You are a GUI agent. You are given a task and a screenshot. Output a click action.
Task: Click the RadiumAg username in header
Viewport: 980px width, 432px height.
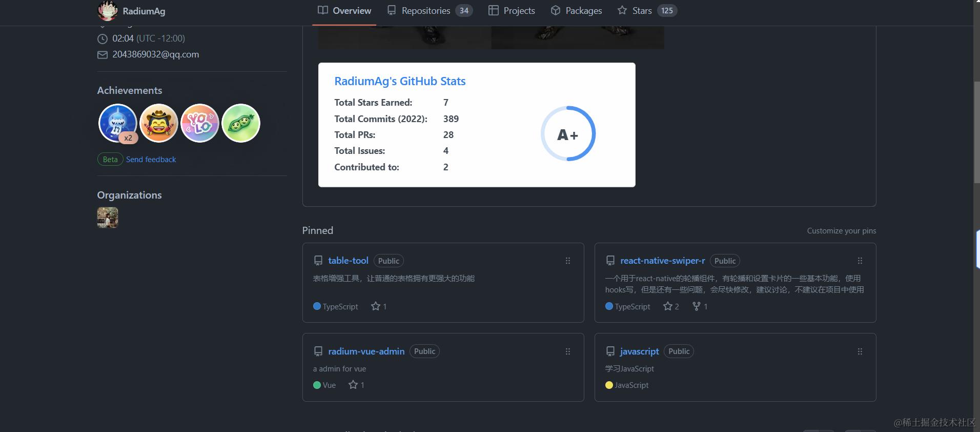pyautogui.click(x=144, y=11)
